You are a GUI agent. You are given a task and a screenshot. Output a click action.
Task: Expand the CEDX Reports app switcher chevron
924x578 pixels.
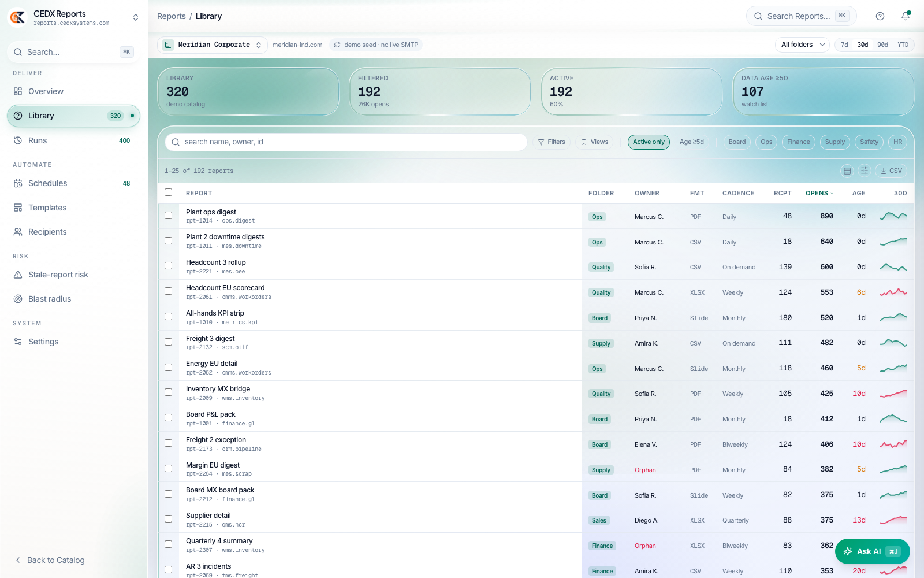(x=136, y=17)
